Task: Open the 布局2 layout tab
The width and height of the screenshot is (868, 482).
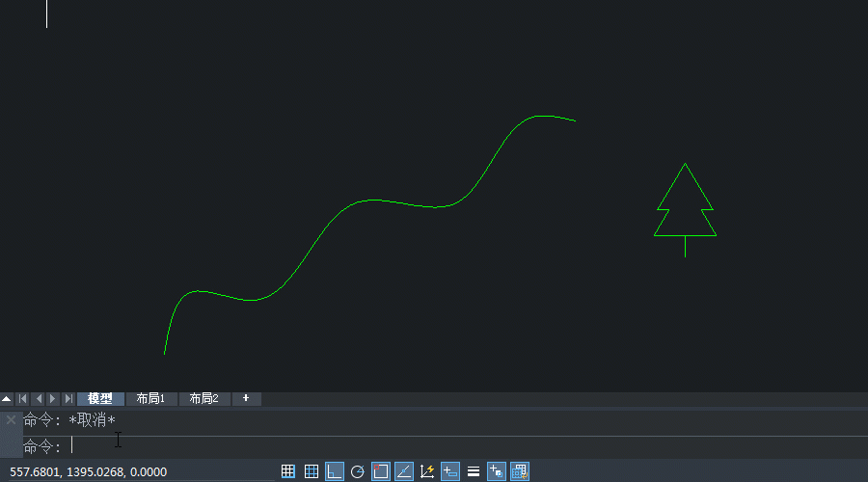Action: (204, 398)
